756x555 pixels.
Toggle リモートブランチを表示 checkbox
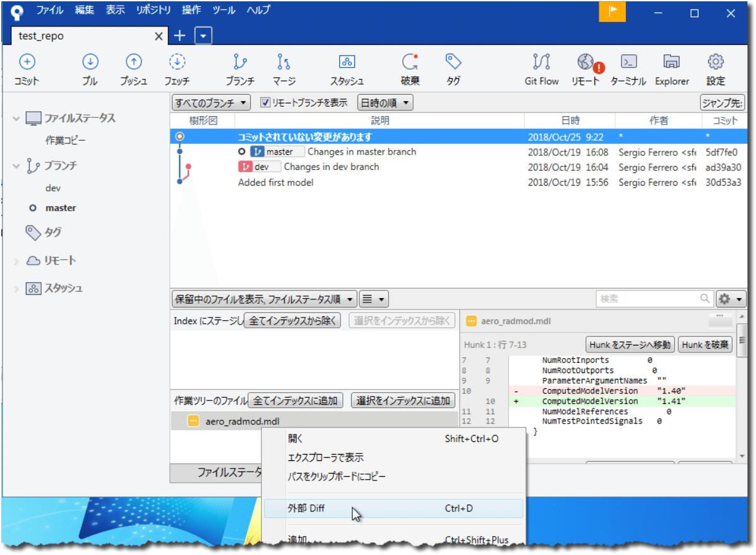pos(265,102)
